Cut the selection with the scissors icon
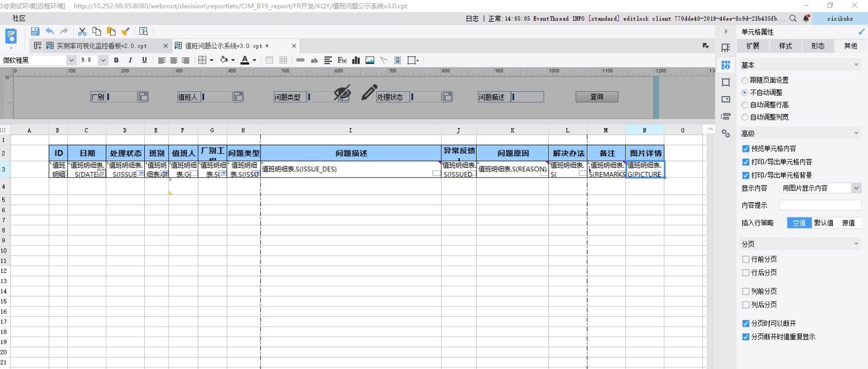This screenshot has width=868, height=369. pos(82,31)
